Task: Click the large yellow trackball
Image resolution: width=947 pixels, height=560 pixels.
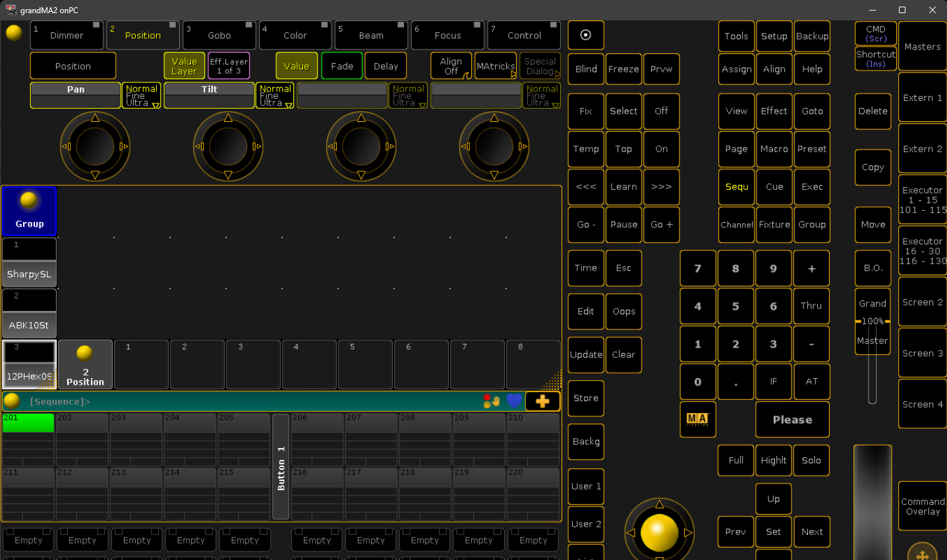Action: pyautogui.click(x=659, y=532)
